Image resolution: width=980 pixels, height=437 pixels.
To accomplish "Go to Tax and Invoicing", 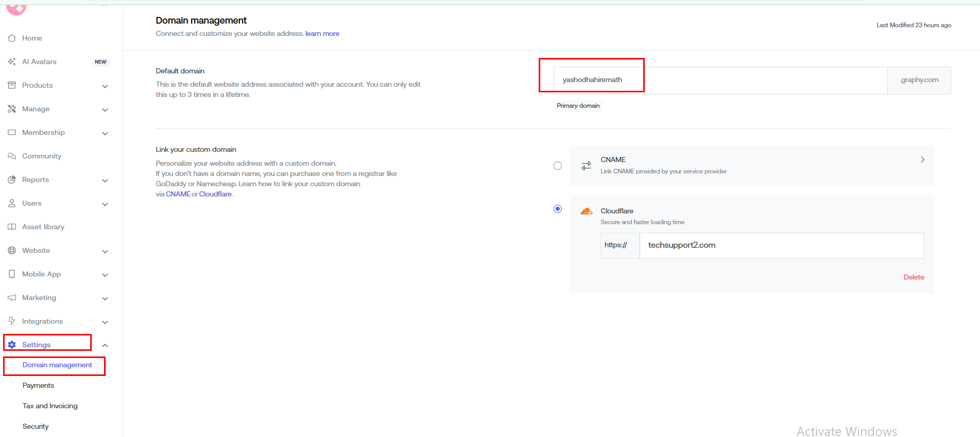I will click(50, 406).
